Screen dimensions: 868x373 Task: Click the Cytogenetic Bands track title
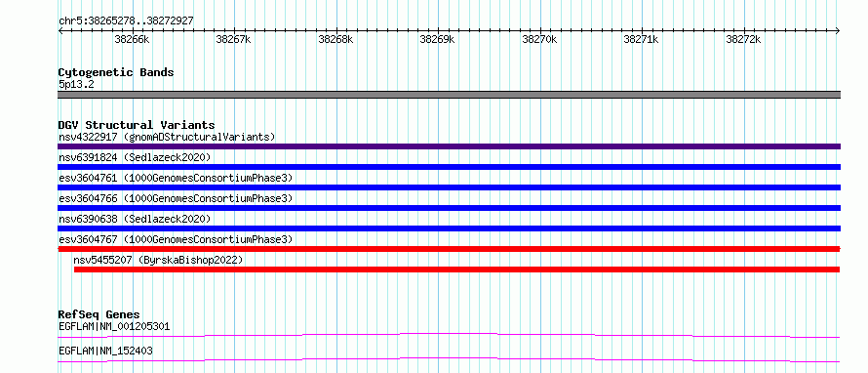coord(116,72)
